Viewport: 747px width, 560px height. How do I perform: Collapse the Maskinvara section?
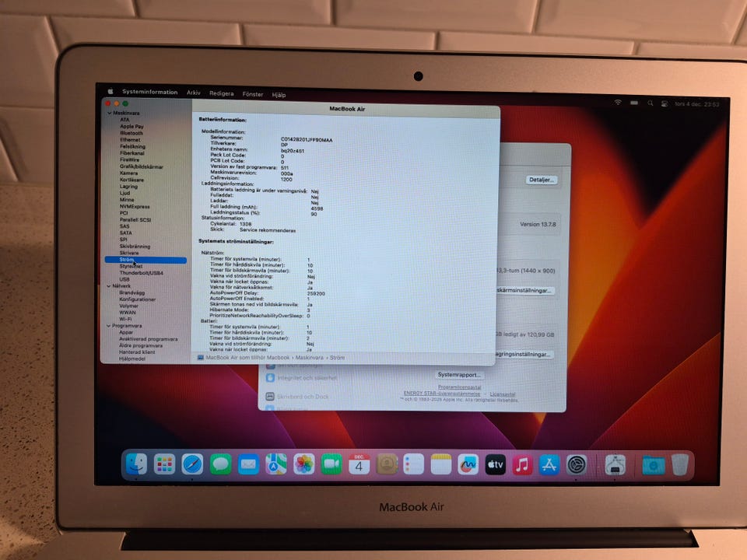coord(109,113)
